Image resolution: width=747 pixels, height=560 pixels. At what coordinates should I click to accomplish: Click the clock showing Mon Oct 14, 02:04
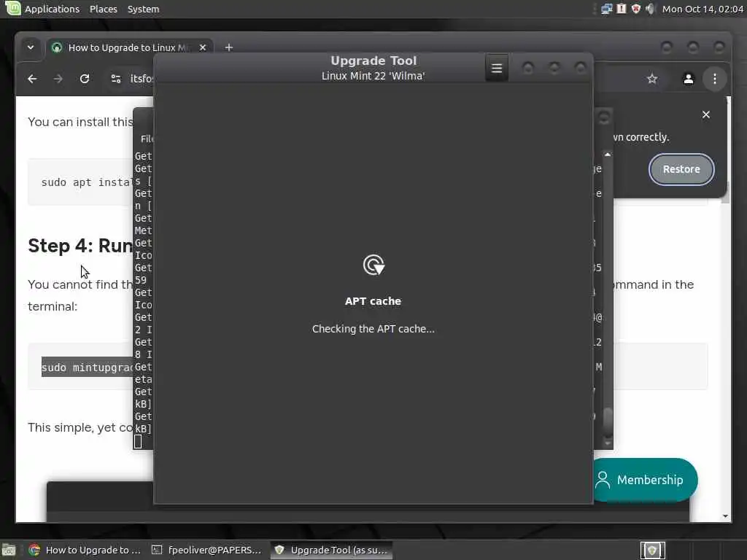pyautogui.click(x=703, y=9)
